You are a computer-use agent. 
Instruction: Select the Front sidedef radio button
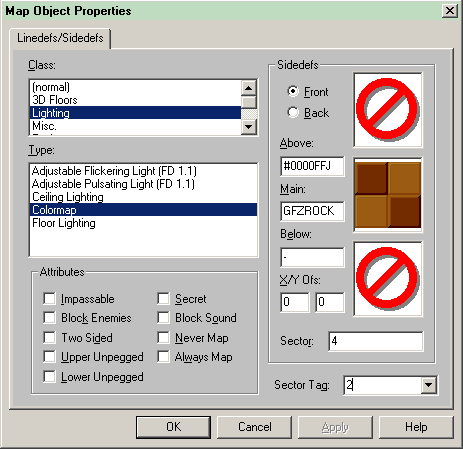tap(293, 91)
